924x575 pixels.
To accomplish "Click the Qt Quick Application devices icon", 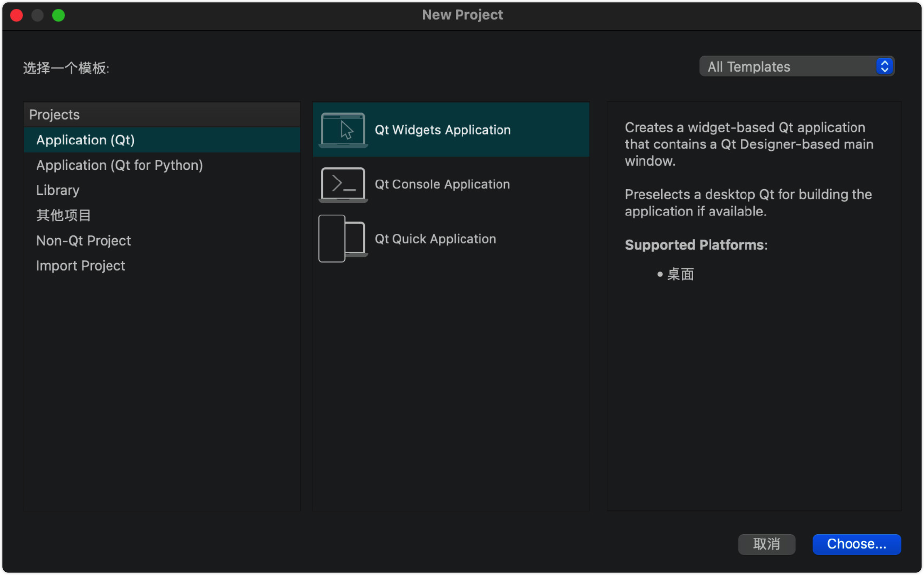I will 343,239.
